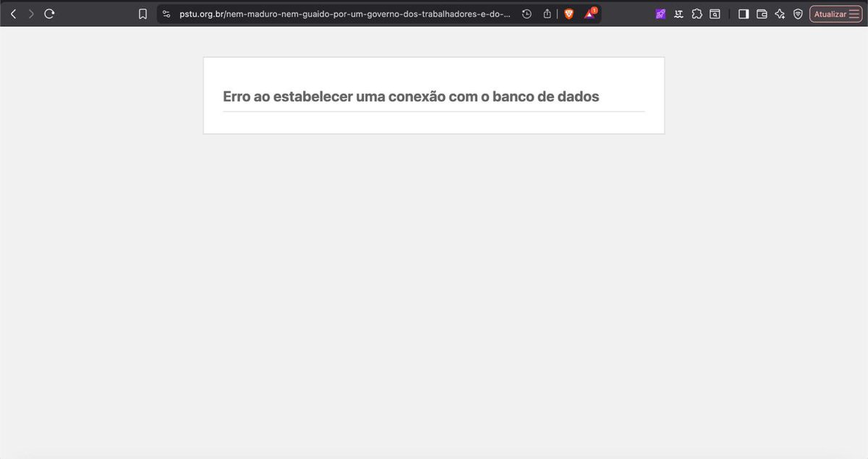
Task: Click the tab search window icon
Action: pyautogui.click(x=715, y=14)
